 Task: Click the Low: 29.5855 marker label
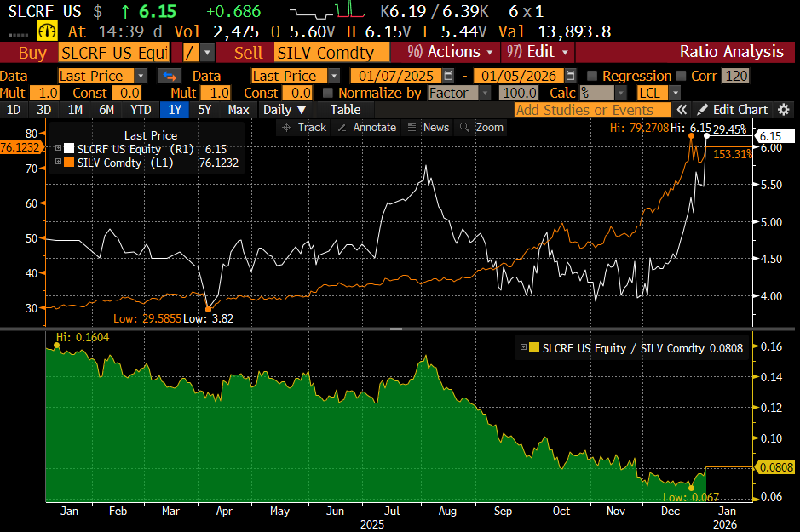[x=147, y=318]
